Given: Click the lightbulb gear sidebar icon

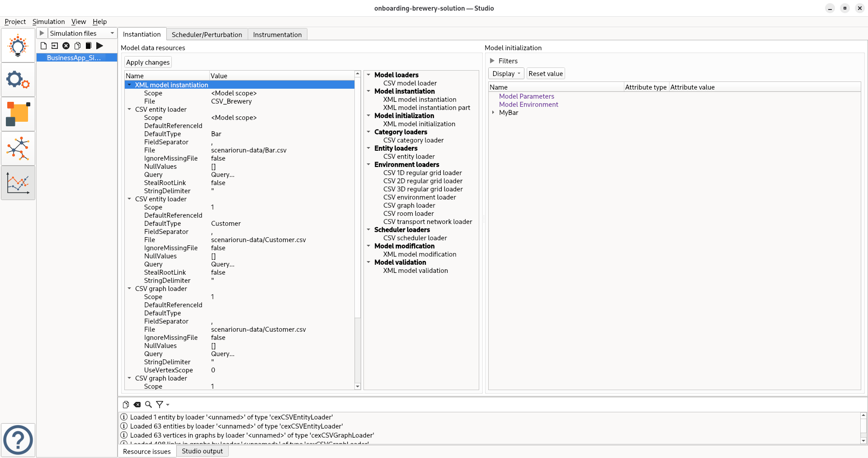Looking at the screenshot, I should (x=18, y=45).
